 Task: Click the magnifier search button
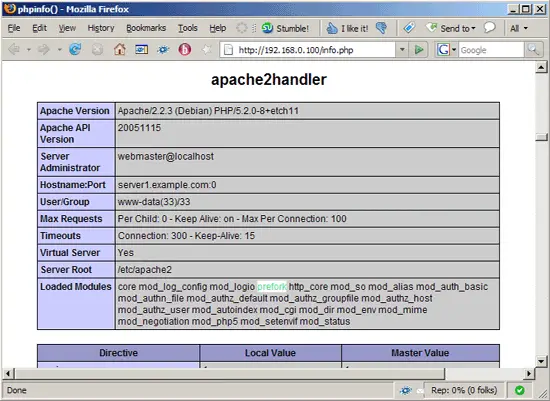pos(534,50)
